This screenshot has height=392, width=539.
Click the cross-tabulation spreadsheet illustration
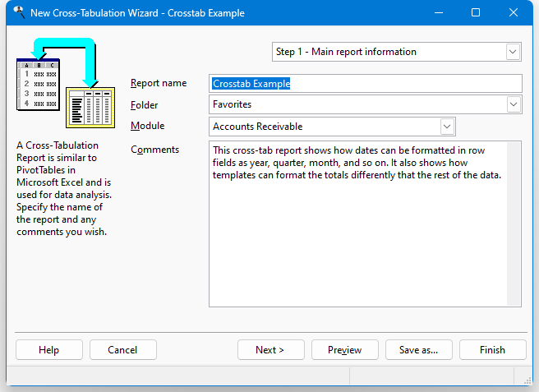point(66,83)
